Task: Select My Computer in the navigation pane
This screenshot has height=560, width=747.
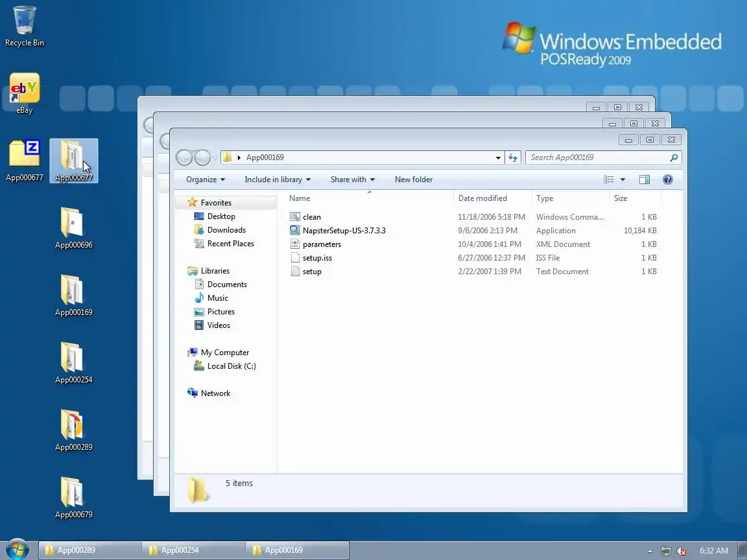Action: coord(225,353)
